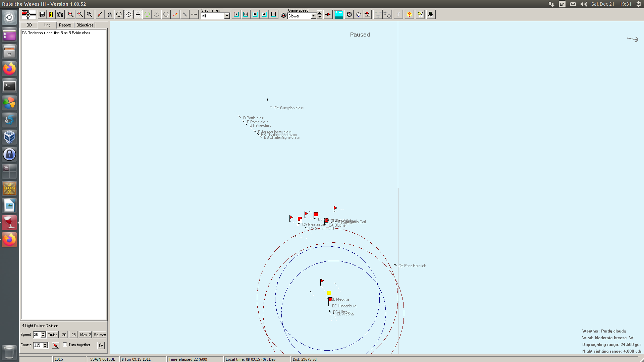Toggle the pressed ship silhouette button
Image resolution: width=644 pixels, height=362 pixels.
point(138,14)
